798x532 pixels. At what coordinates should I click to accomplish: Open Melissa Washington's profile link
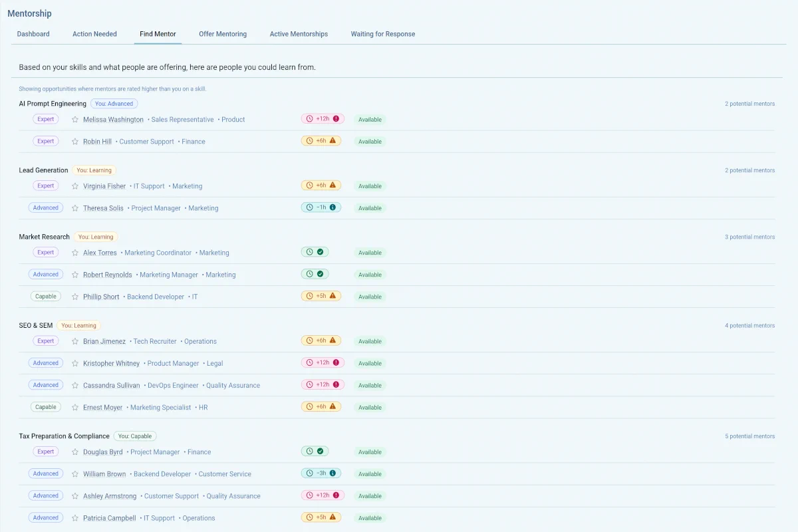click(113, 120)
